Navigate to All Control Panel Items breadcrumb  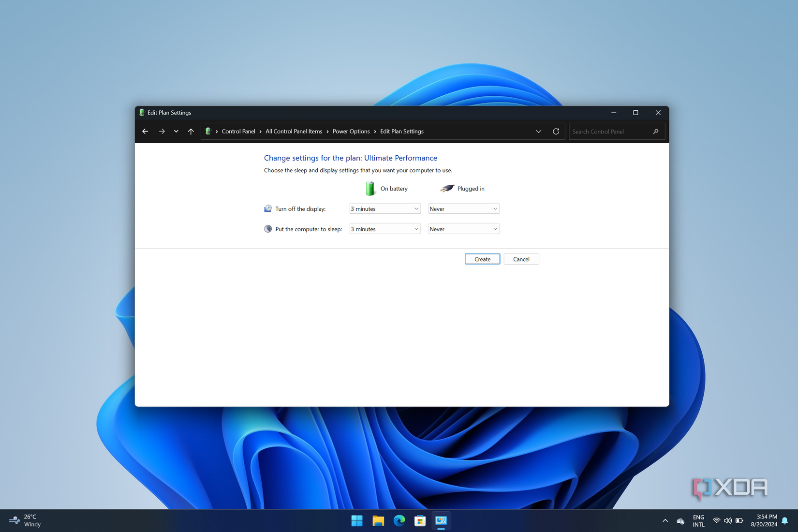(x=294, y=131)
